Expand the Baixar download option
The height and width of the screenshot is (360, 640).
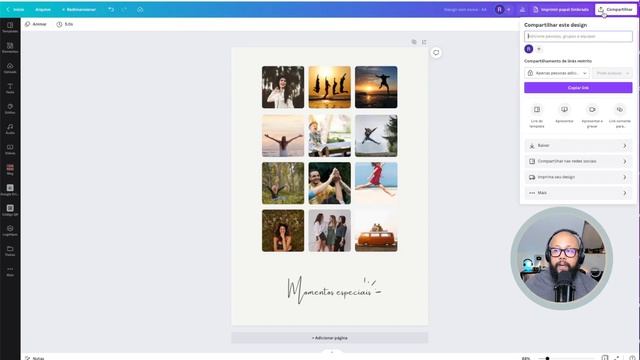(578, 146)
